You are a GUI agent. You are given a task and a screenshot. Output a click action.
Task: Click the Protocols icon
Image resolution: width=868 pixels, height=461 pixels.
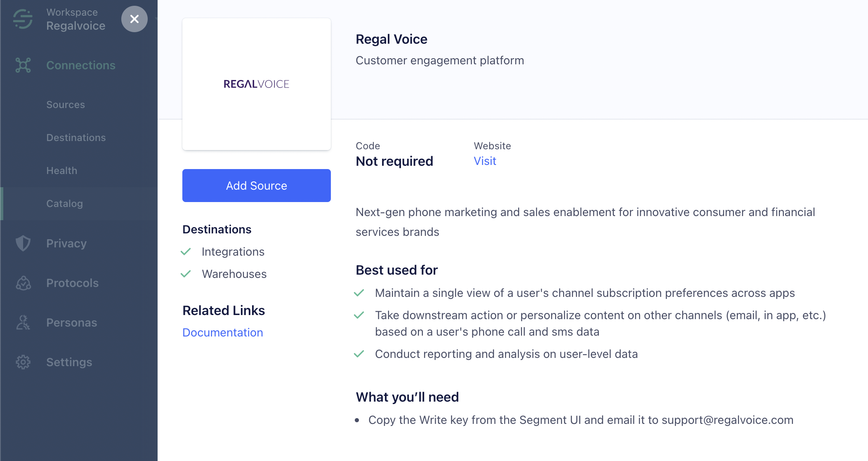(x=23, y=283)
